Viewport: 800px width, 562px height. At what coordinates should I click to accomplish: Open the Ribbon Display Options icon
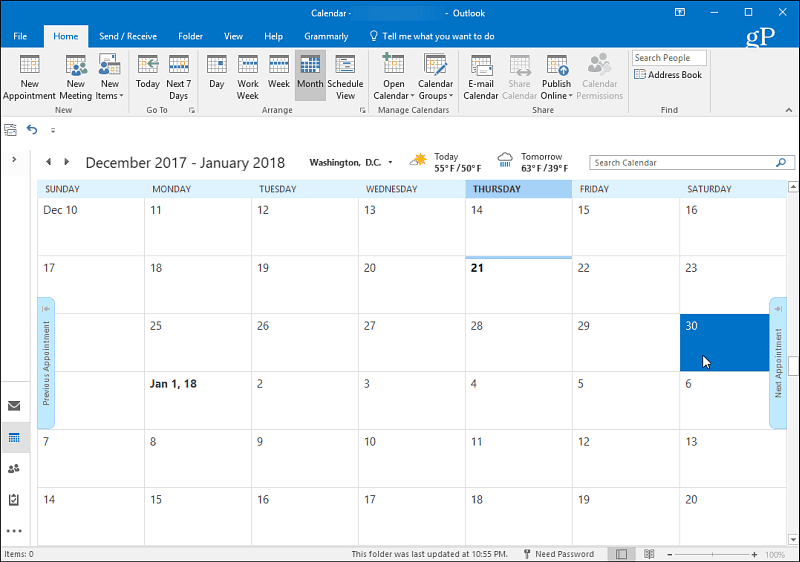tap(680, 12)
